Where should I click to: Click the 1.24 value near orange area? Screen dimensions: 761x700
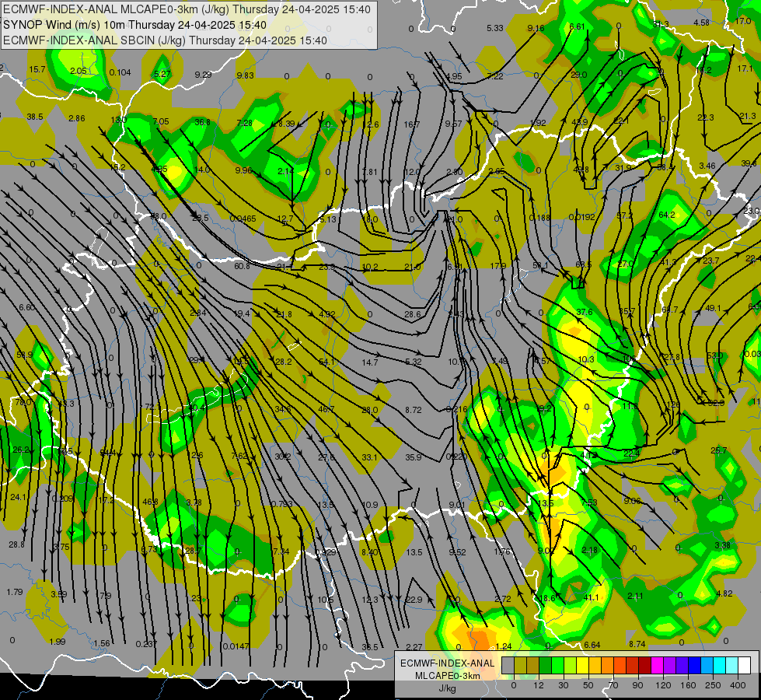504,646
